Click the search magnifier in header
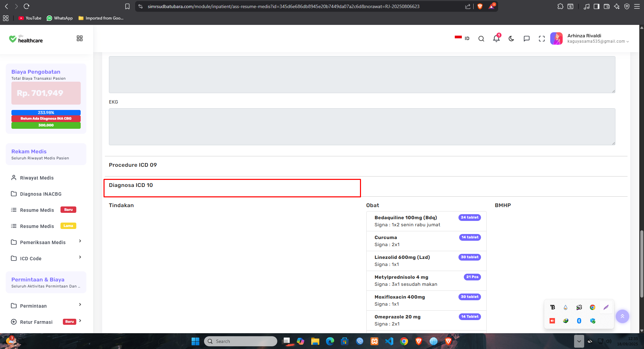The height and width of the screenshot is (349, 644). 481,39
